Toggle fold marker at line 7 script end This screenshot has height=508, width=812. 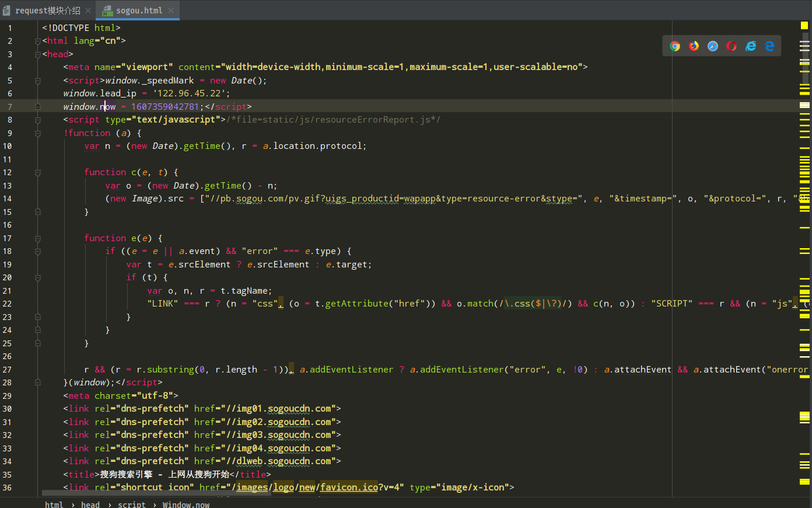point(37,107)
